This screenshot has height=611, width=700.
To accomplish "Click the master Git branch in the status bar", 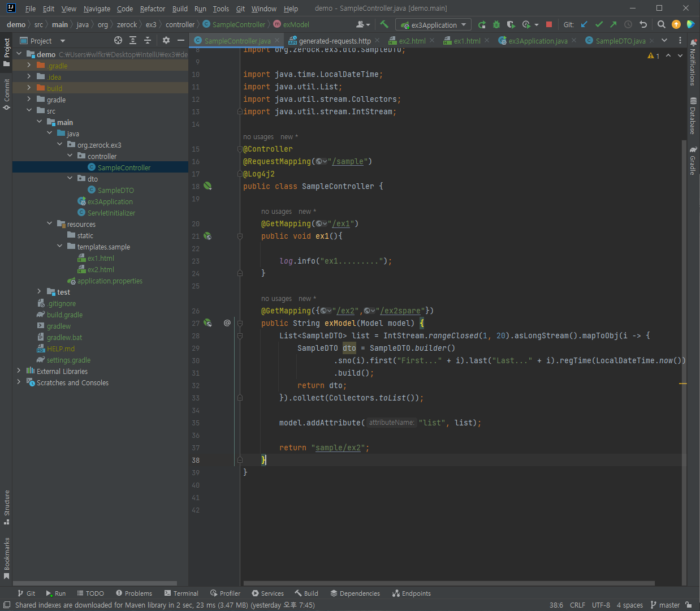I will (665, 605).
